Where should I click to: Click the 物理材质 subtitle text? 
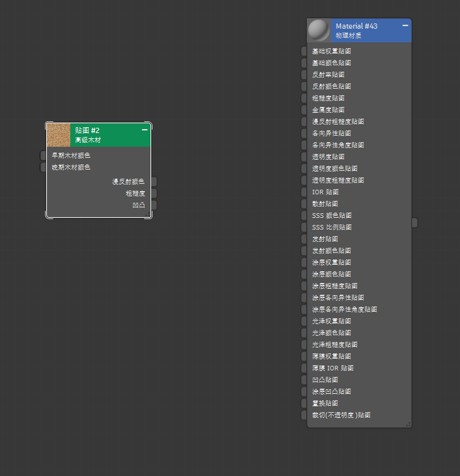click(x=349, y=35)
